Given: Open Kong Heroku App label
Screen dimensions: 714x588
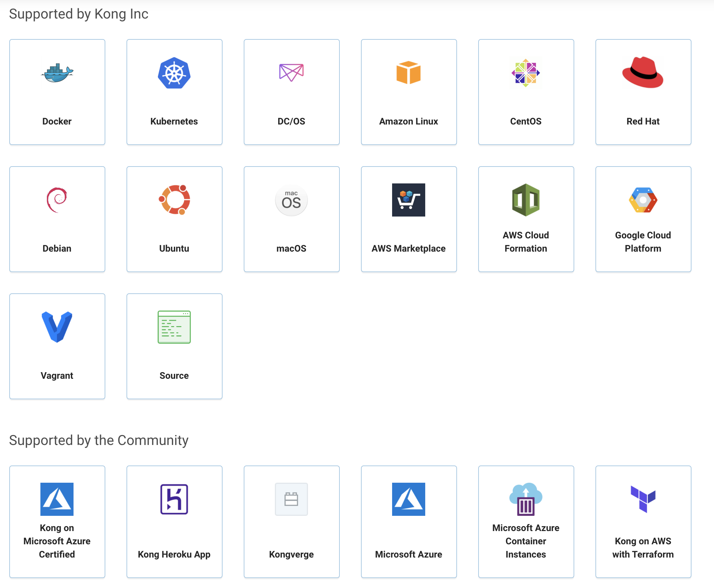Looking at the screenshot, I should click(x=174, y=555).
